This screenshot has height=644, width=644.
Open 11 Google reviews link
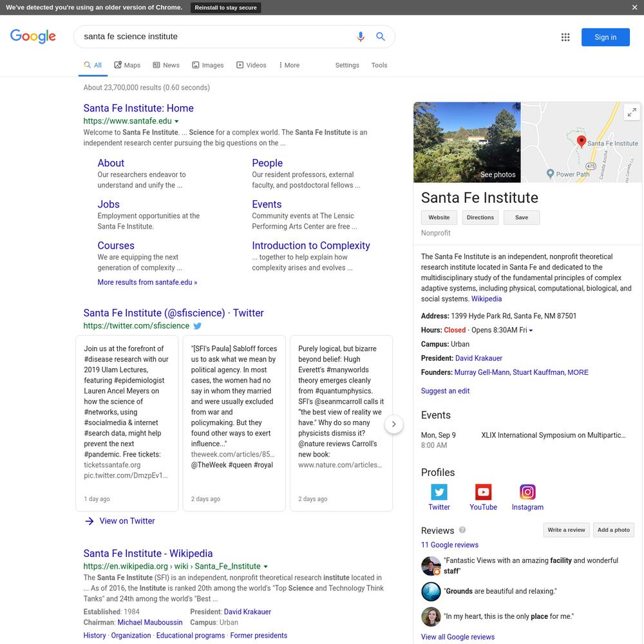450,545
